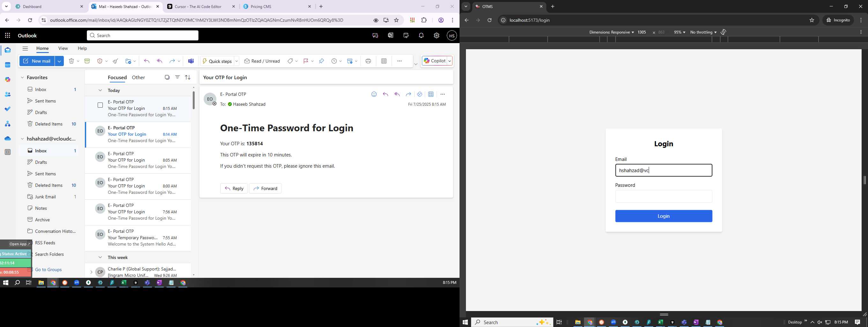The image size is (868, 327).
Task: Switch to the Help ribbon tab
Action: point(82,48)
